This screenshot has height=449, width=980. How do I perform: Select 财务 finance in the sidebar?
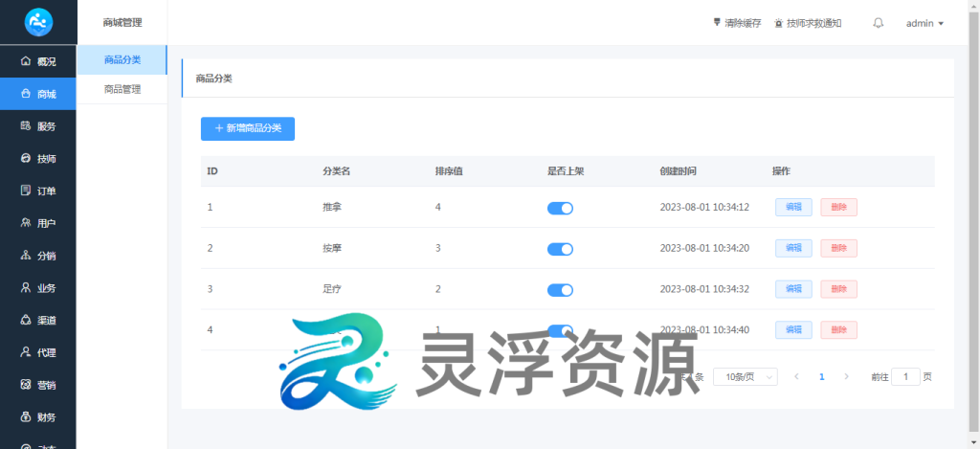[38, 417]
